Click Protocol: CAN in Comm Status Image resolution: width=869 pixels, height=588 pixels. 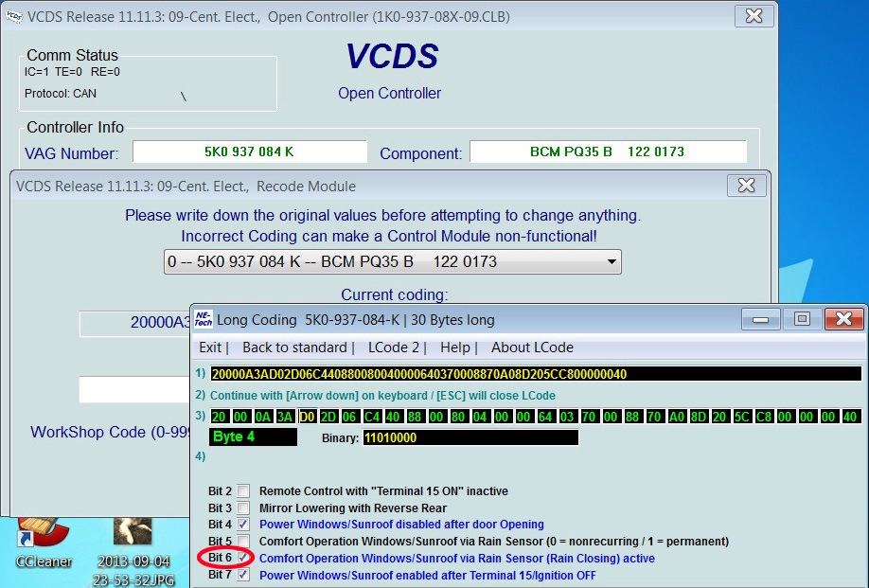[x=61, y=93]
